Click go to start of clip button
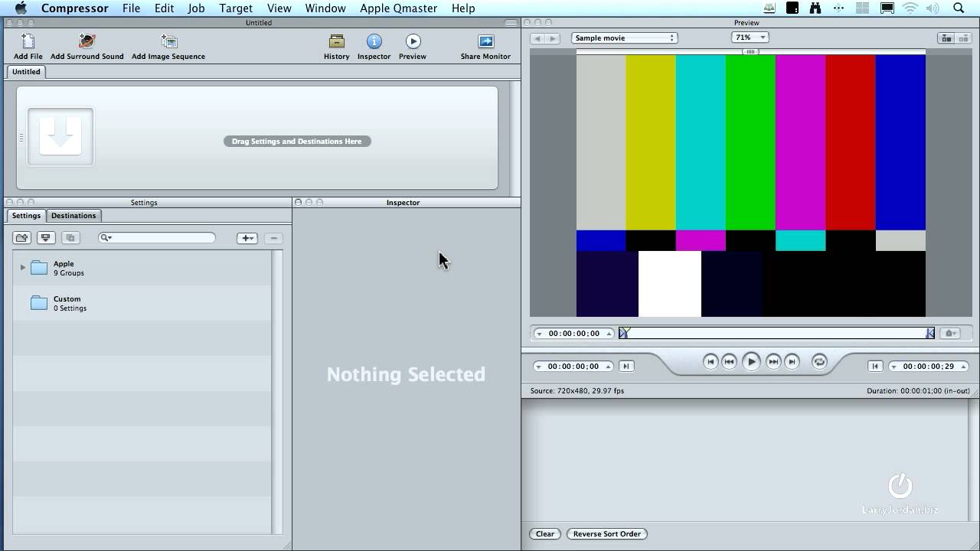Screen dimensions: 980x551 click(x=710, y=362)
